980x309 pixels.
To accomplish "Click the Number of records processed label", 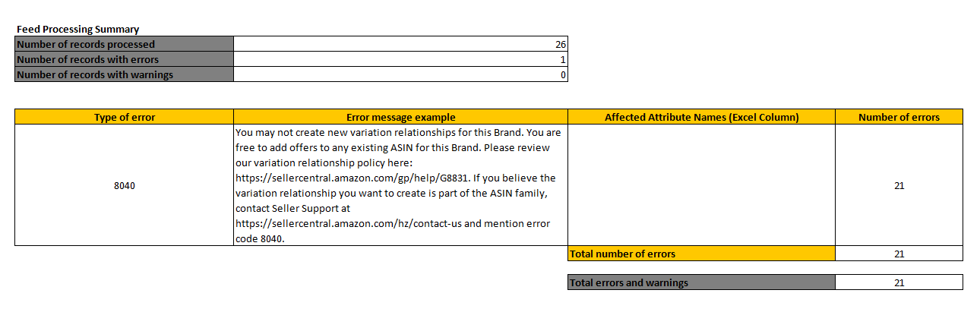I will 125,44.
